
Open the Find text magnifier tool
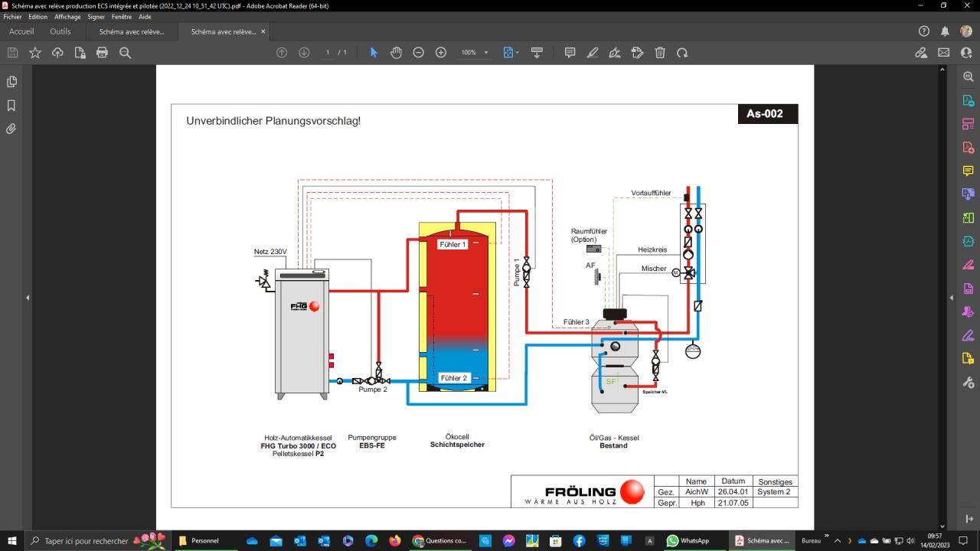pyautogui.click(x=125, y=53)
